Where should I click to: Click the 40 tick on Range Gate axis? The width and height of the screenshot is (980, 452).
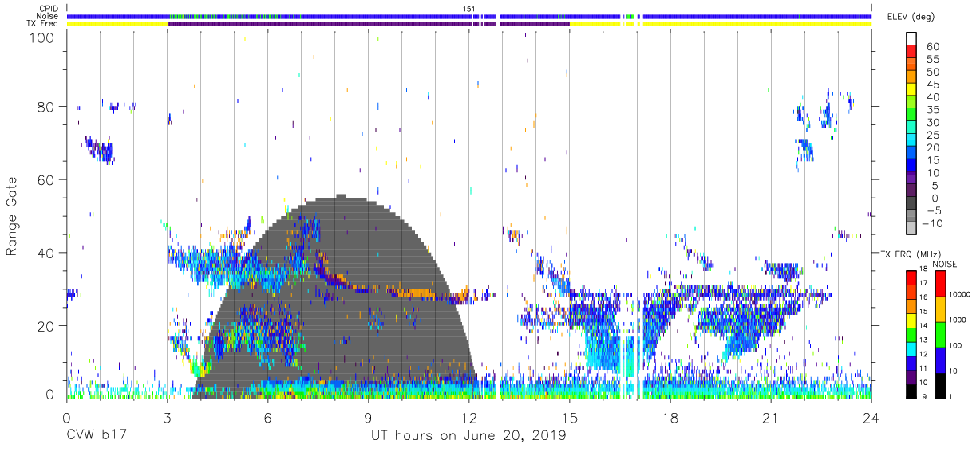[x=46, y=253]
